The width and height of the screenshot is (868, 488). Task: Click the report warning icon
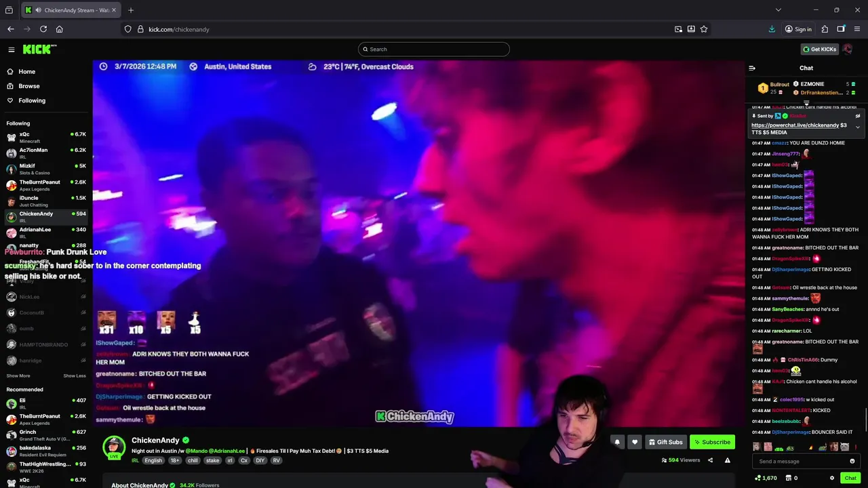coord(727,460)
